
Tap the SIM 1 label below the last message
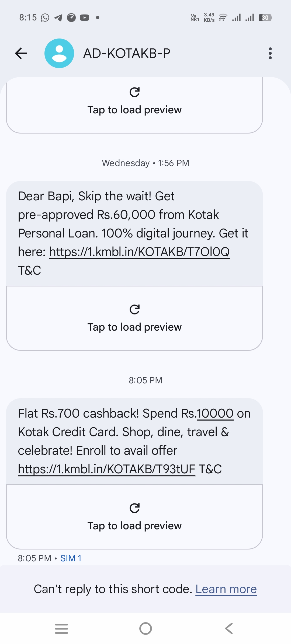coord(71,558)
